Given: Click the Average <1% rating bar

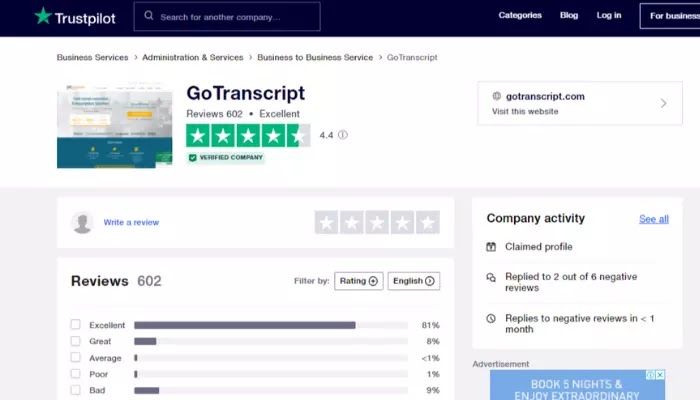Looking at the screenshot, I should pos(271,358).
